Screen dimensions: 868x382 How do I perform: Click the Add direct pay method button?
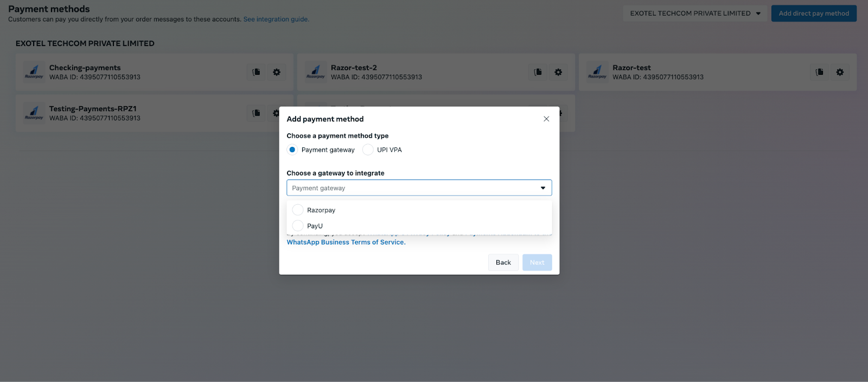coord(814,14)
